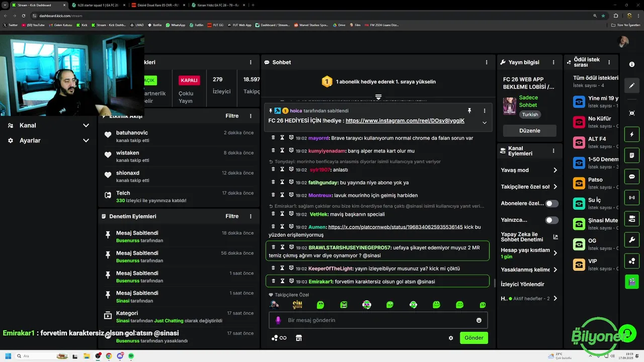Click the wrench icon in right sidebar

[x=632, y=240]
